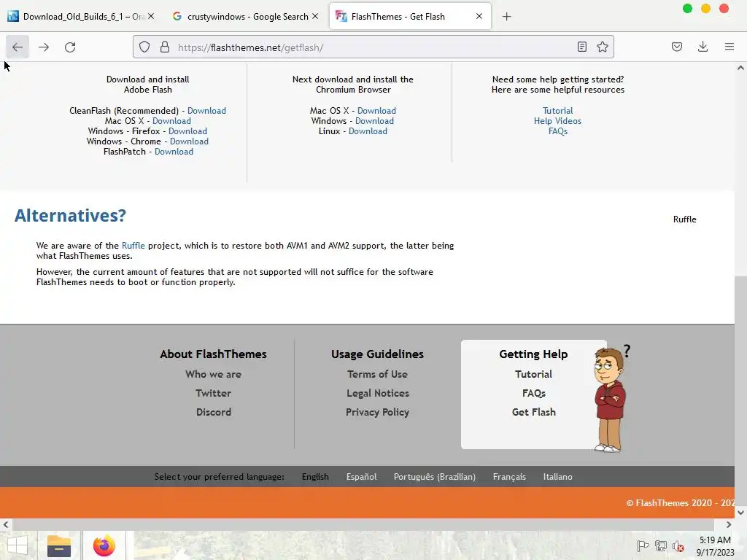View site security via the padlock icon

click(x=165, y=47)
